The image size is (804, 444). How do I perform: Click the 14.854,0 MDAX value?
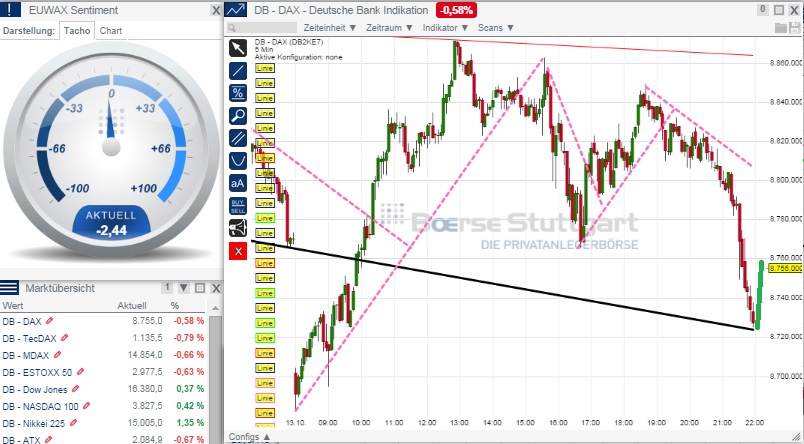coord(145,355)
